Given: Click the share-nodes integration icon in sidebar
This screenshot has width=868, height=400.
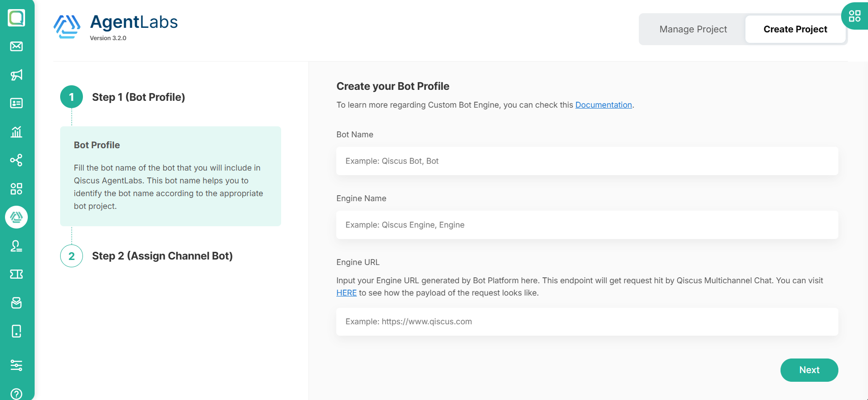Looking at the screenshot, I should [16, 160].
